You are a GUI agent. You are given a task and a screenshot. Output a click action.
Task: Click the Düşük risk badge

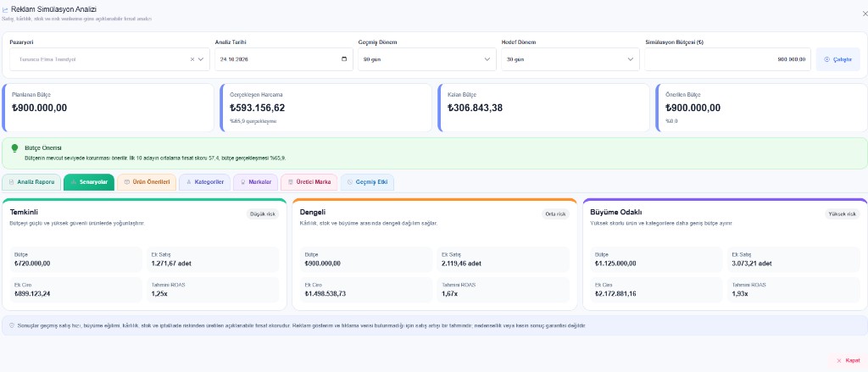[263, 214]
